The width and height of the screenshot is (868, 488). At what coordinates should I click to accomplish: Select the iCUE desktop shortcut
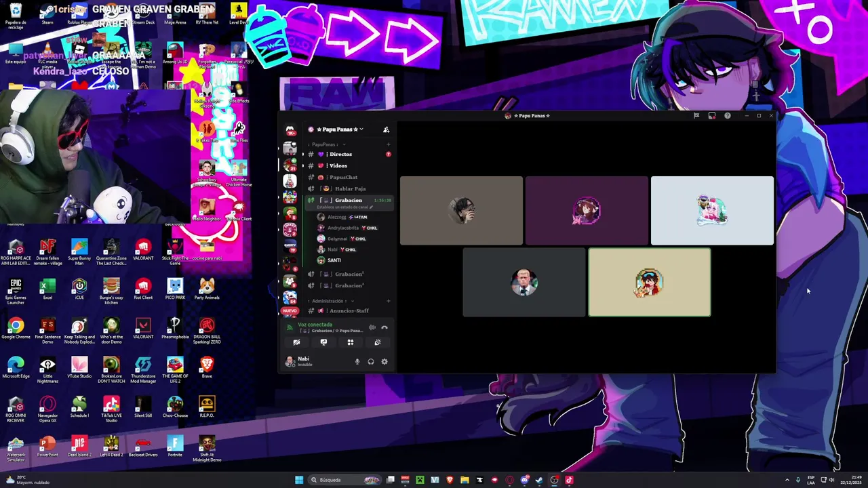tap(79, 289)
